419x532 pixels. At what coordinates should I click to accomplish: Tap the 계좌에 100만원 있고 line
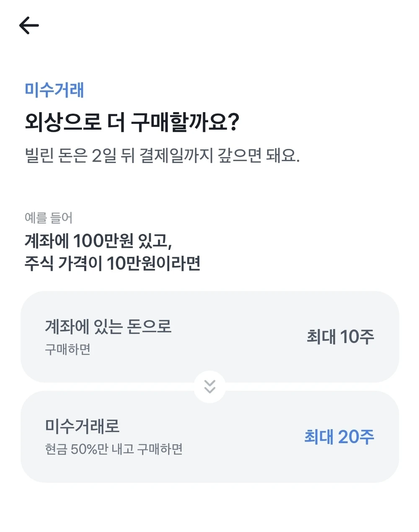pos(98,241)
